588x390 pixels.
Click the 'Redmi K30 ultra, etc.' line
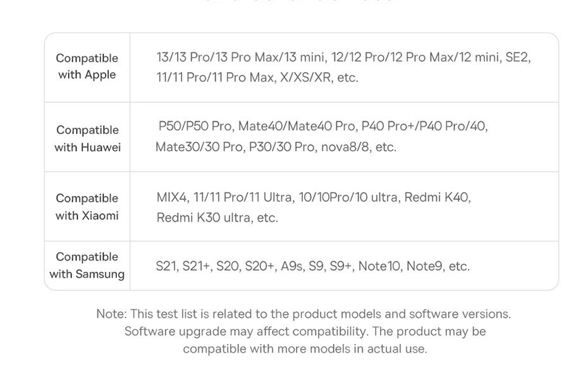coord(217,218)
